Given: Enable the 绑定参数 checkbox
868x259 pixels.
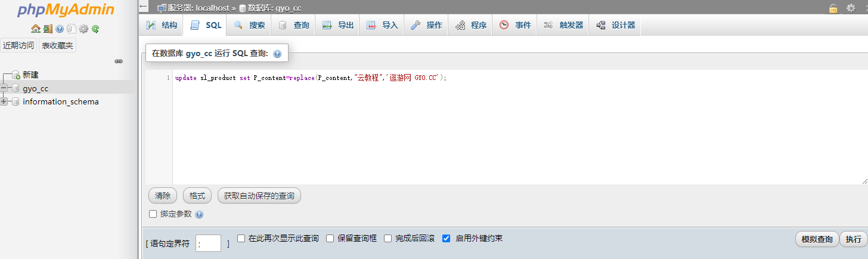Looking at the screenshot, I should [153, 214].
